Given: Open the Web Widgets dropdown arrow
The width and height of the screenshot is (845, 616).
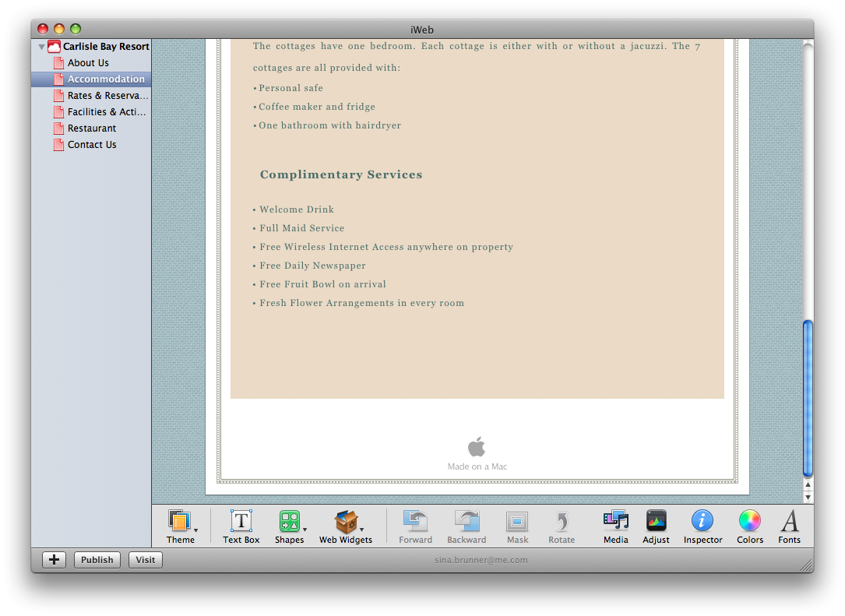Looking at the screenshot, I should 361,530.
